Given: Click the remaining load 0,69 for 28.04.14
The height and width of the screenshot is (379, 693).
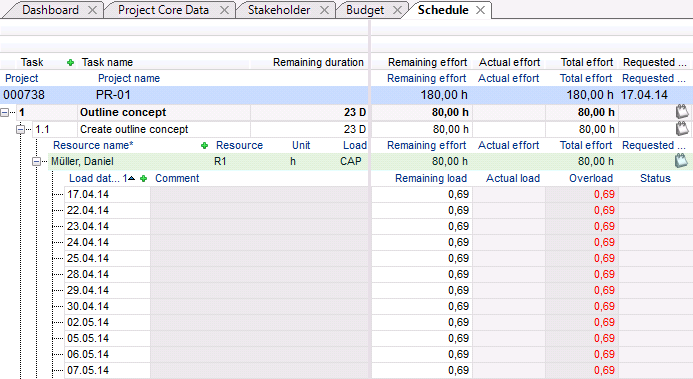Looking at the screenshot, I should click(458, 274).
